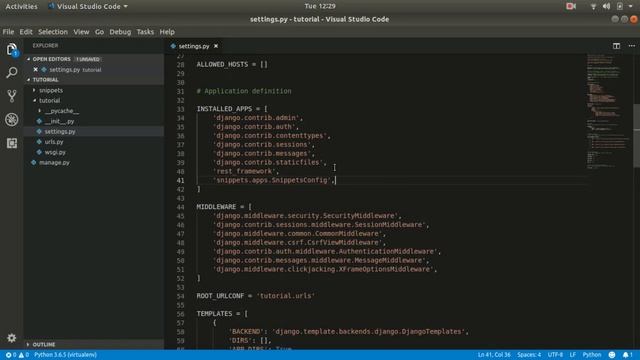This screenshot has height=360, width=640.
Task: Click line 28 ALLOWED_HOSTS code
Action: pyautogui.click(x=232, y=64)
